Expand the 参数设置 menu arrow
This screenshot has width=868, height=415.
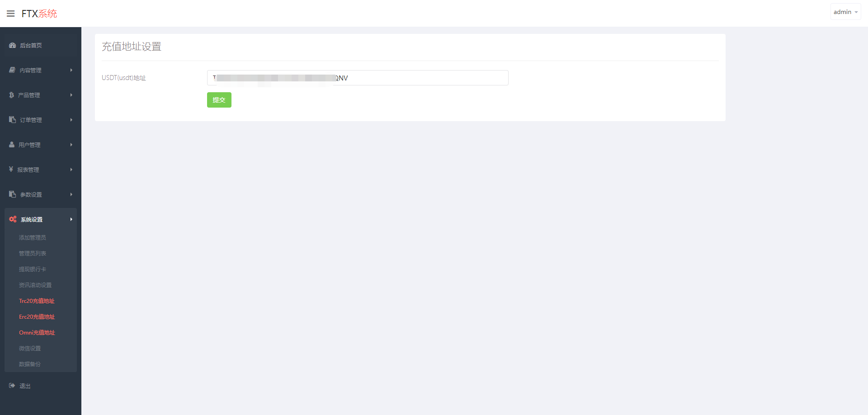click(71, 194)
